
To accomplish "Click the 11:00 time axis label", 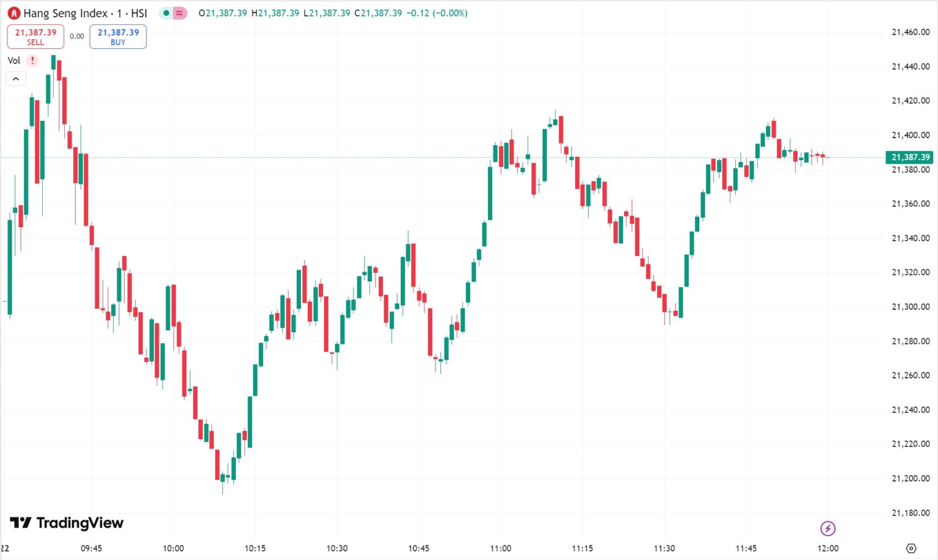I will click(501, 548).
